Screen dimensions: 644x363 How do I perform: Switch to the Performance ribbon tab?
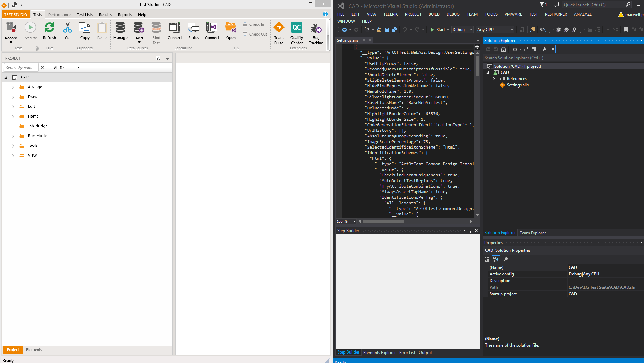coord(59,15)
